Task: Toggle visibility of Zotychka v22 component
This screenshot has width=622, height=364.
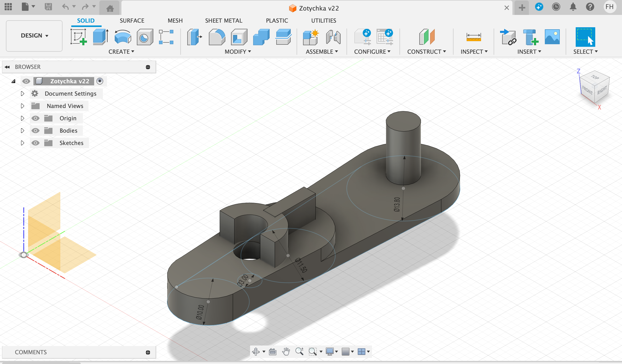Action: [26, 81]
